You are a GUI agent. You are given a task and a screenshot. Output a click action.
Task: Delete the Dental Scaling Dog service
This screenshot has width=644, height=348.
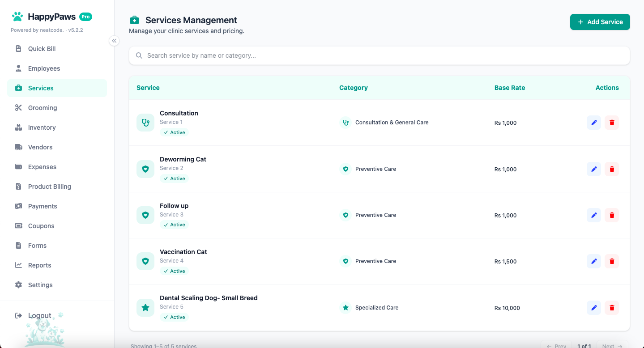click(612, 308)
